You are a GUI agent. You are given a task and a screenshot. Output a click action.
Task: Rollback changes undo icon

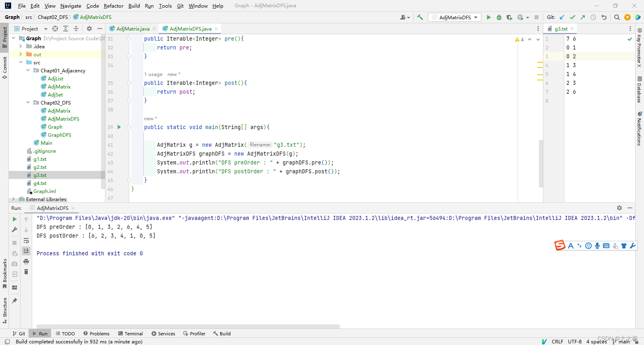click(604, 17)
